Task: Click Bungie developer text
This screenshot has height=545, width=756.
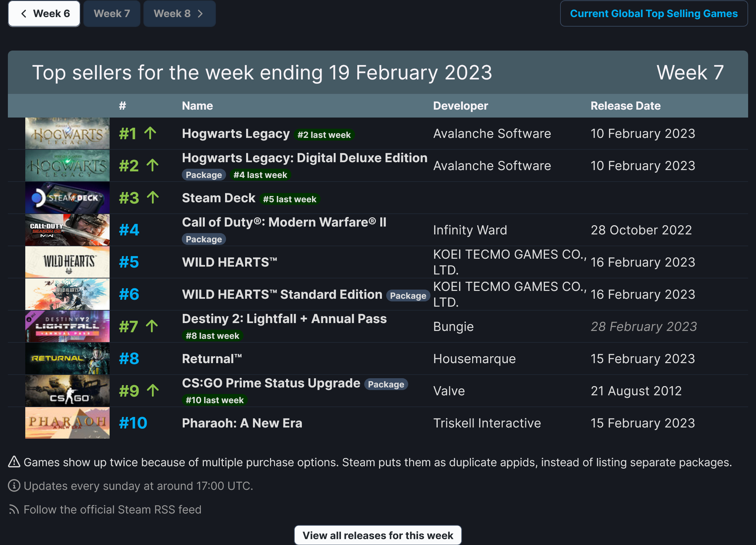Action: (x=453, y=326)
